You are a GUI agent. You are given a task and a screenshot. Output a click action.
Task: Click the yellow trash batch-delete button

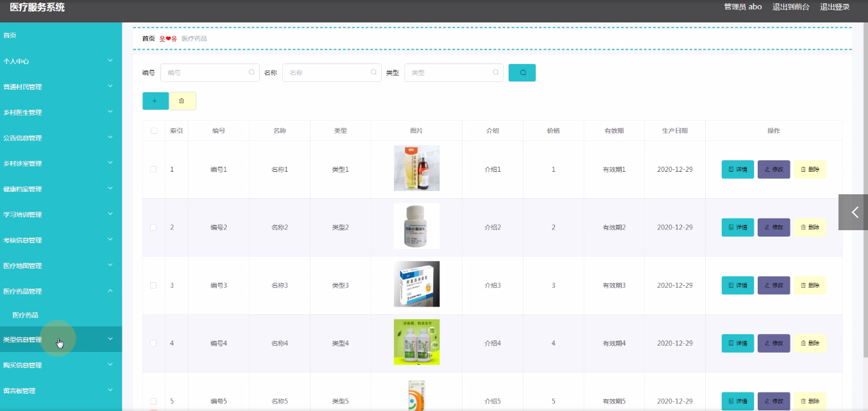182,101
